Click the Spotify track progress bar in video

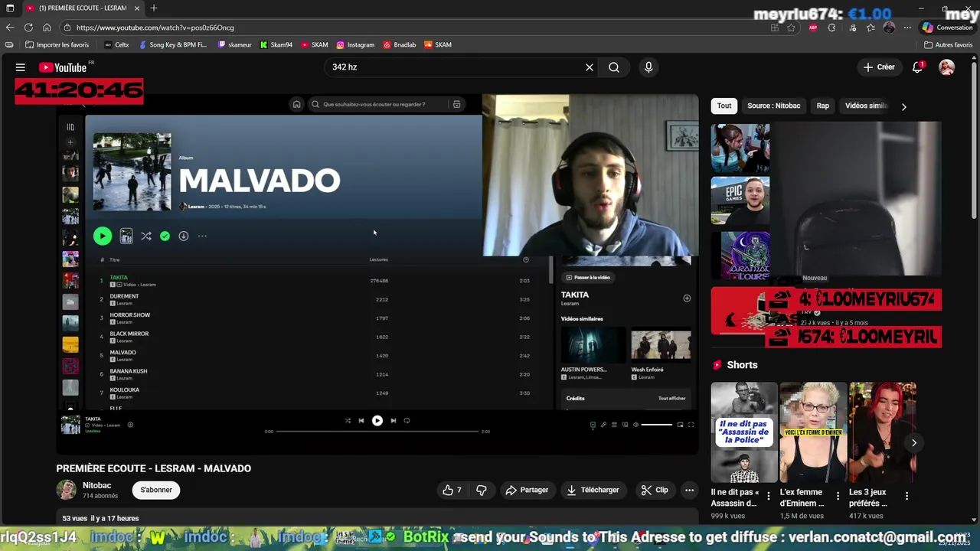(x=377, y=432)
